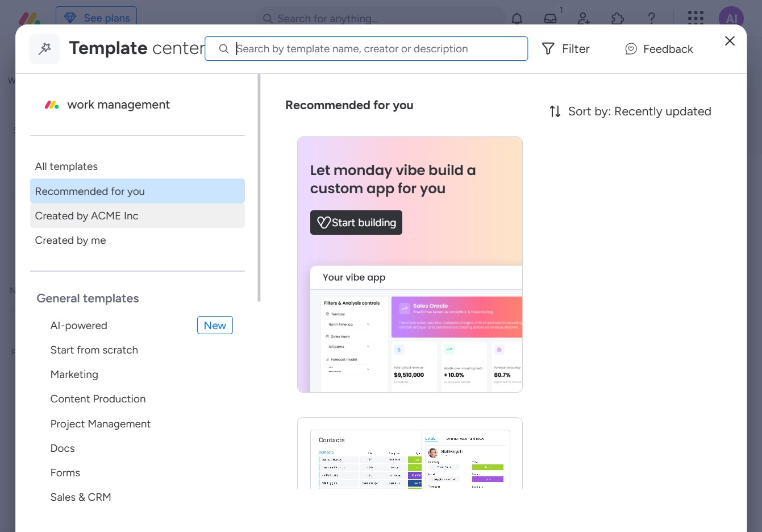This screenshot has height=532, width=762.
Task: Click the Feedback heart bubble icon
Action: [631, 49]
